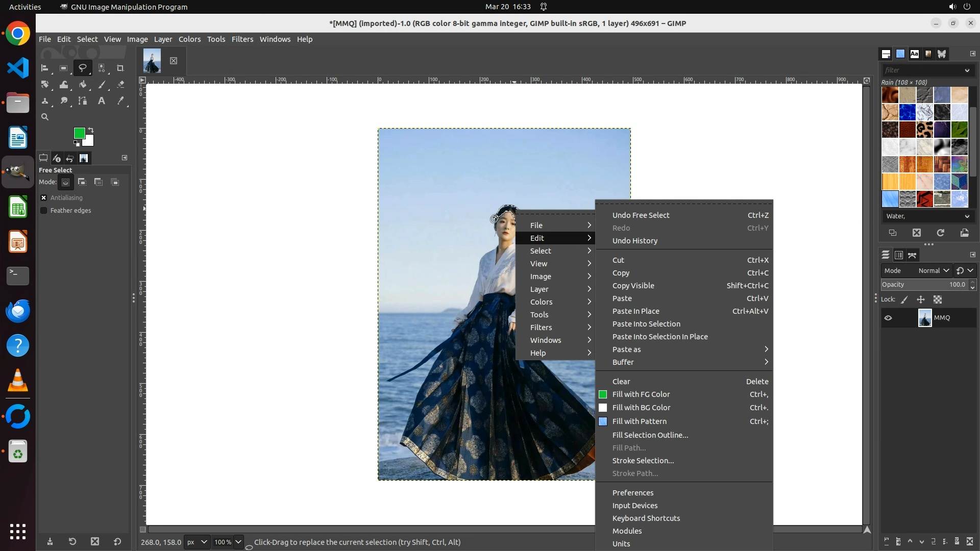This screenshot has height=551, width=980.
Task: Select the Text tool
Action: point(102,101)
